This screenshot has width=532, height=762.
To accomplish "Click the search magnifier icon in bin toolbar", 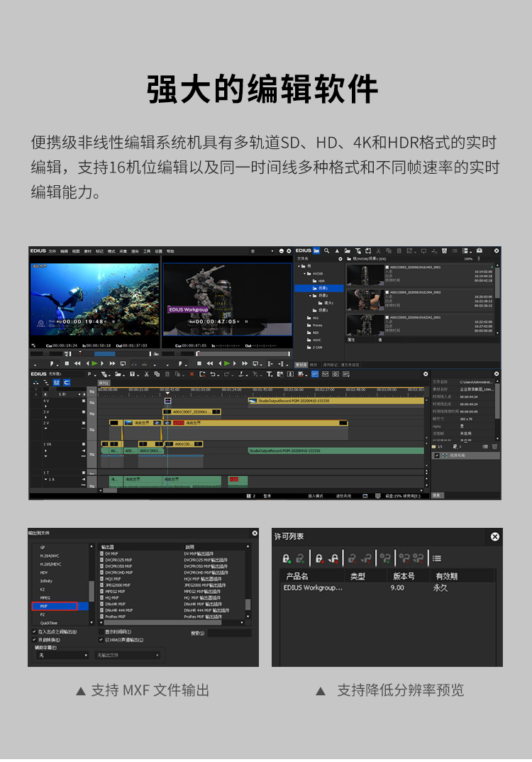I will point(326,250).
